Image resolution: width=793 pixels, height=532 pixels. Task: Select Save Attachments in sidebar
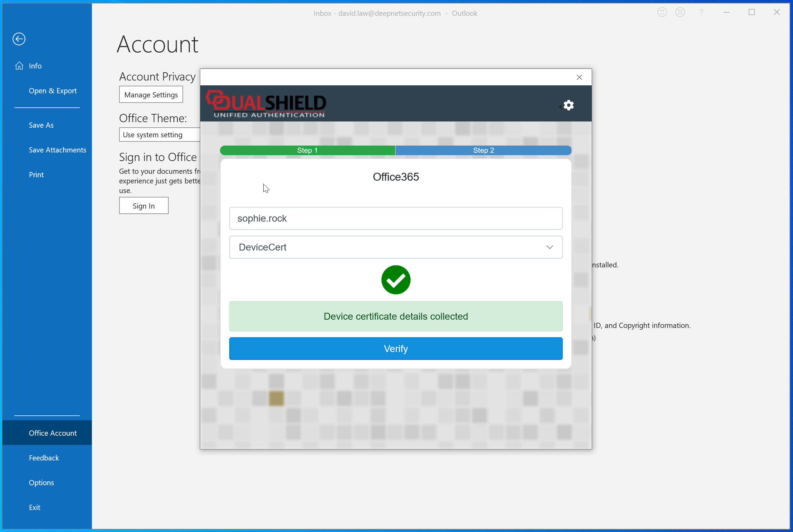click(x=57, y=150)
